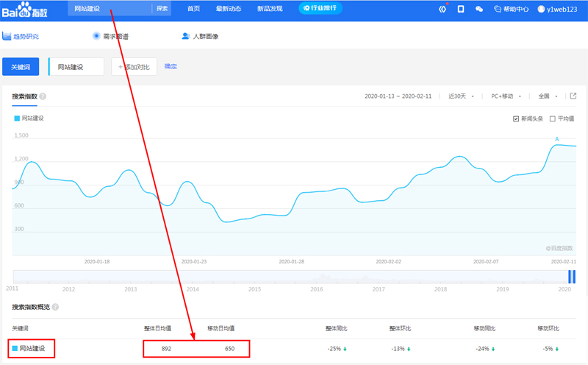The width and height of the screenshot is (588, 365).
Task: Click the news marker A on chart
Action: click(557, 139)
